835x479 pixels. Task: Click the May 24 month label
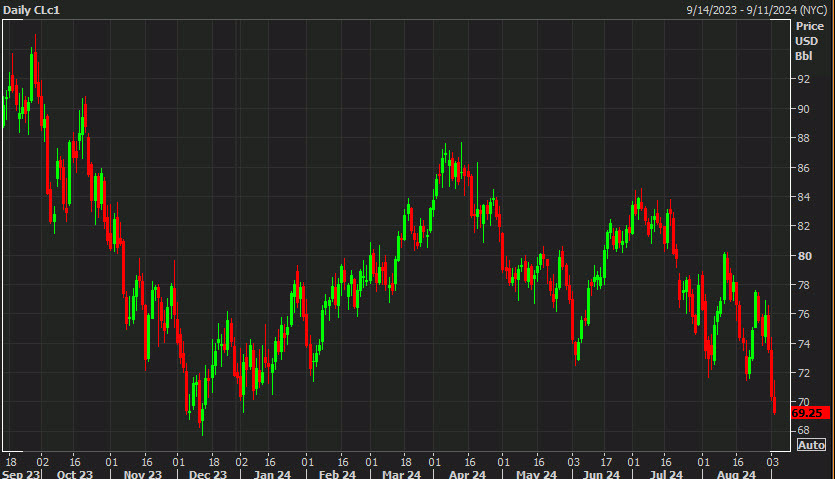pos(536,474)
